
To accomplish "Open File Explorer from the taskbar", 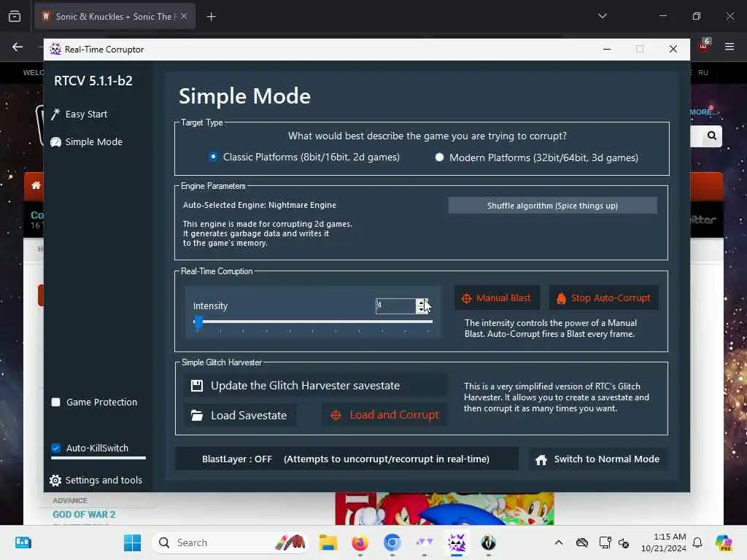I will (328, 542).
